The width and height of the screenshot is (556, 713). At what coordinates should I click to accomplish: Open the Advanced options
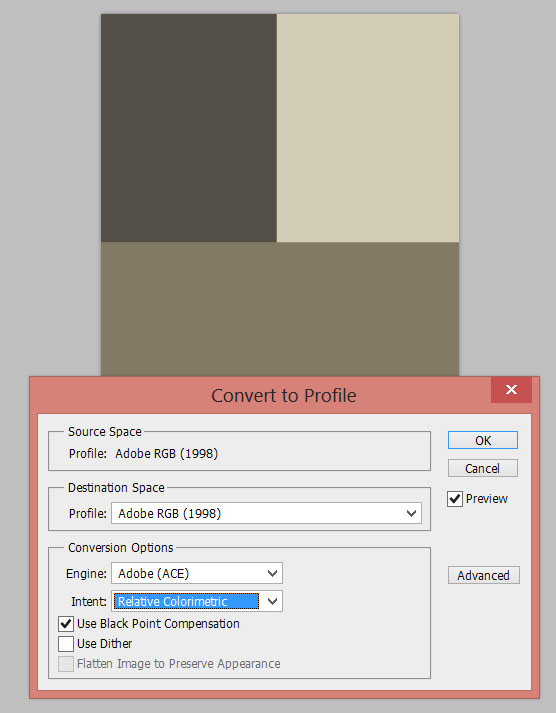point(483,575)
